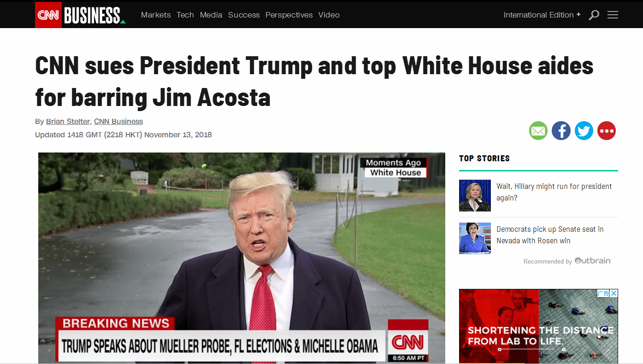Share article via email icon
643x364 pixels.
point(538,131)
